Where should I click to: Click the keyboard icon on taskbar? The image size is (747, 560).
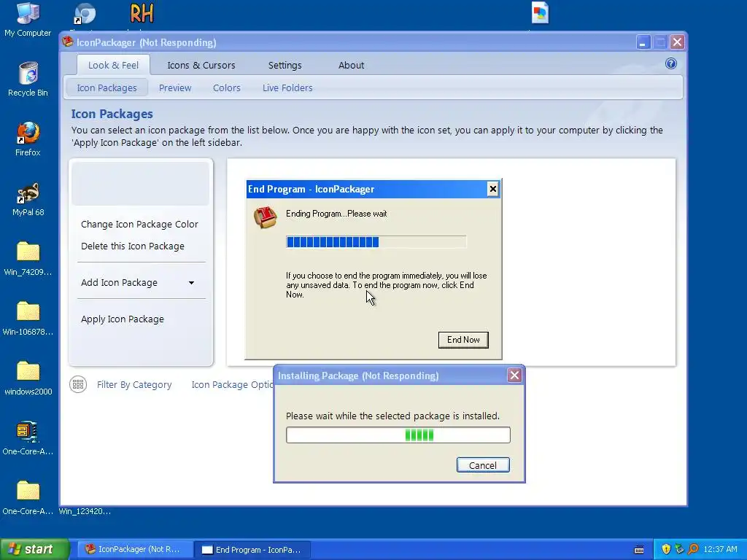pos(639,550)
